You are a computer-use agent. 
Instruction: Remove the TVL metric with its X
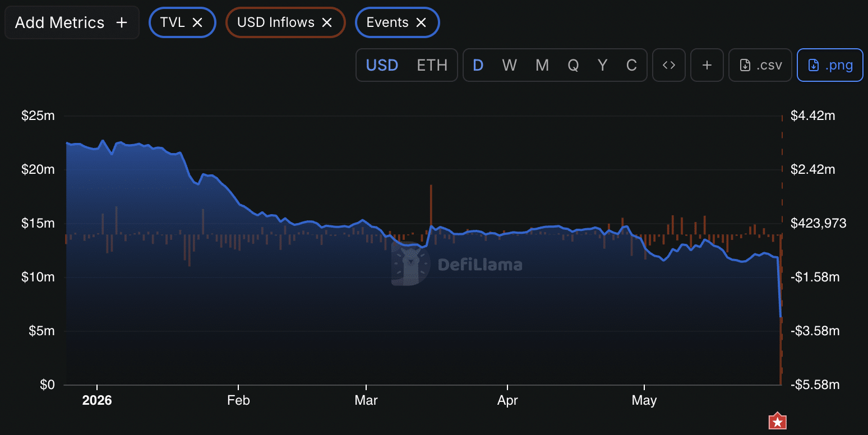pos(197,22)
